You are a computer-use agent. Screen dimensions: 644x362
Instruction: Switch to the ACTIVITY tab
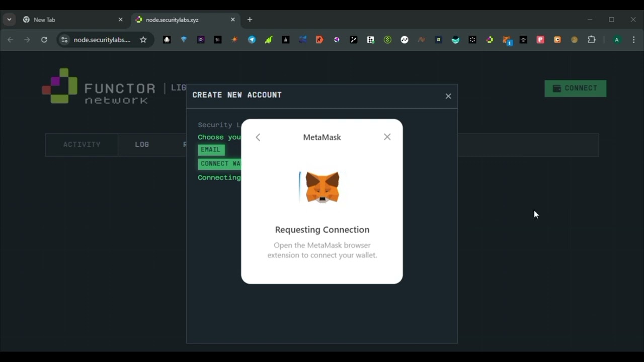pyautogui.click(x=82, y=144)
